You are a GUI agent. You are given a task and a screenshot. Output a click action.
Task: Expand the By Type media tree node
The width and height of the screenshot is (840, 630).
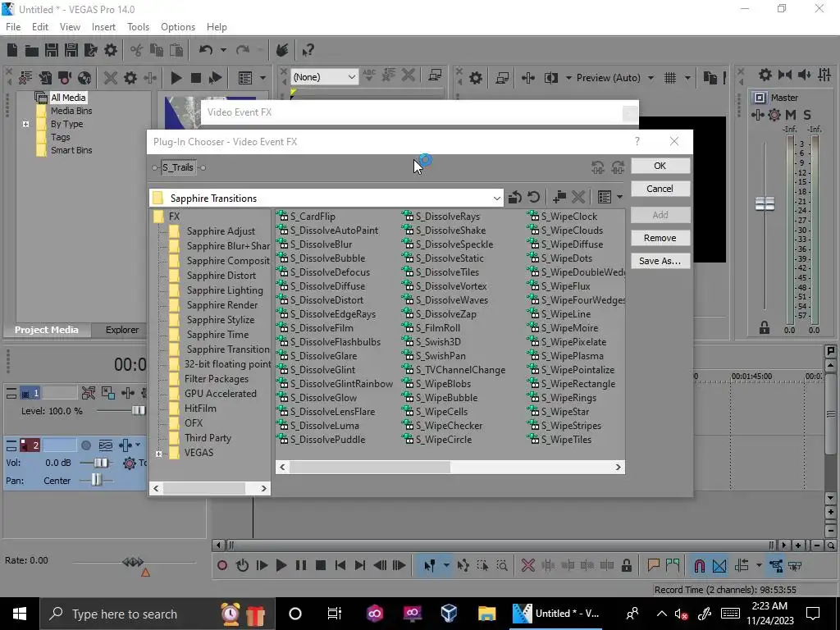click(x=25, y=125)
